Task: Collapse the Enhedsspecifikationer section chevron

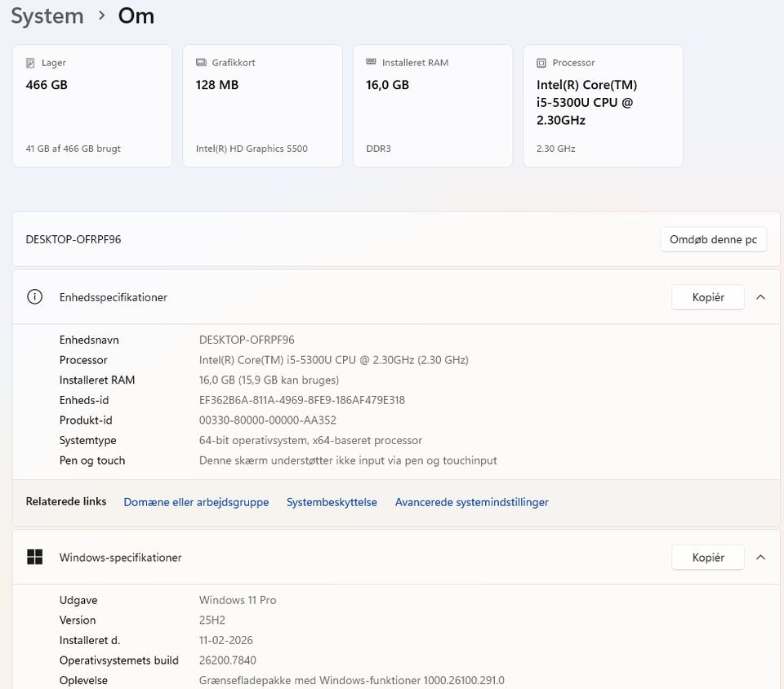Action: pyautogui.click(x=760, y=297)
